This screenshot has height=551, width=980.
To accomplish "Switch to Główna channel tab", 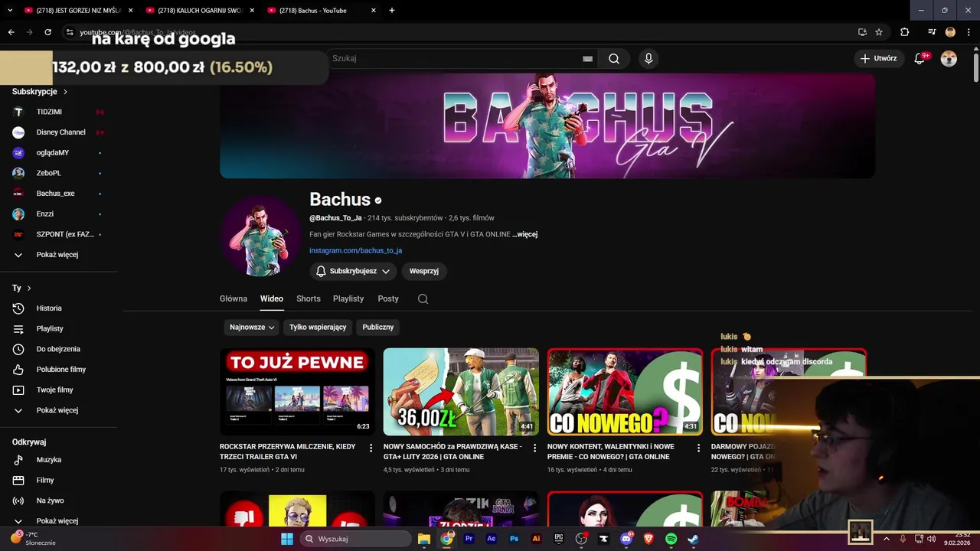I will pos(234,299).
